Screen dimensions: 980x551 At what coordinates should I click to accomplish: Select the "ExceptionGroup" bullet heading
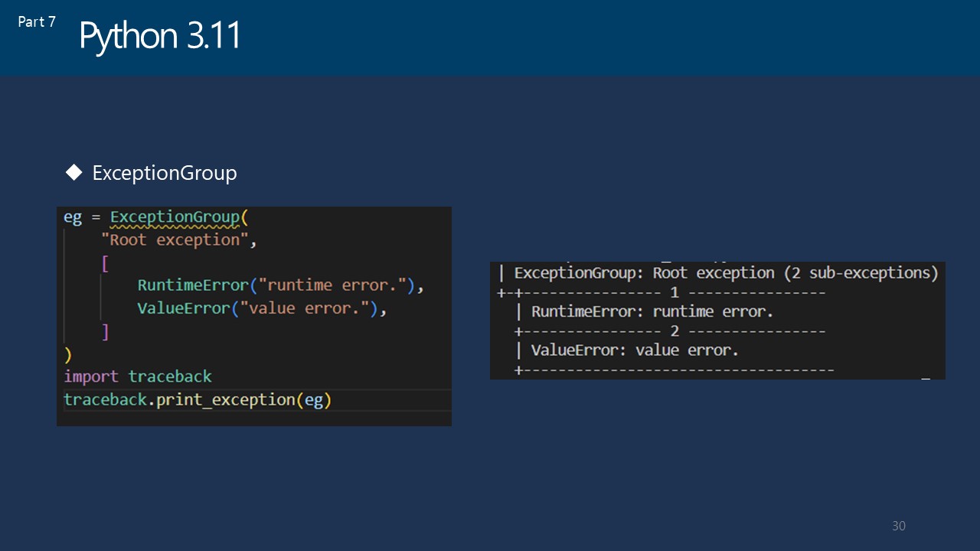click(x=165, y=173)
